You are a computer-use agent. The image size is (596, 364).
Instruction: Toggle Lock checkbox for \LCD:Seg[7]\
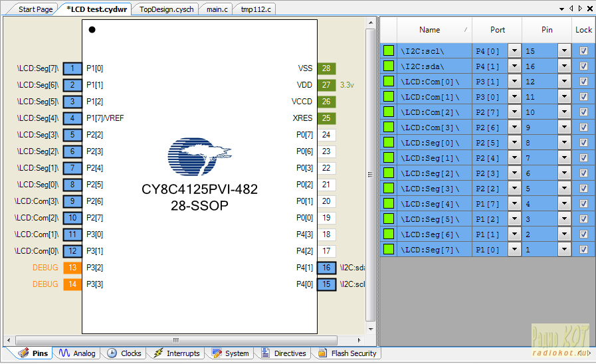[583, 250]
